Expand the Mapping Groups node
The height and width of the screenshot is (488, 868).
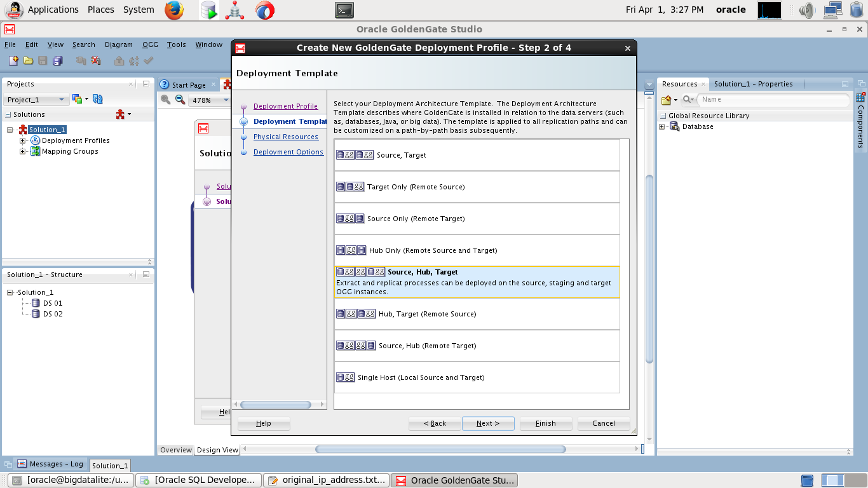[23, 151]
